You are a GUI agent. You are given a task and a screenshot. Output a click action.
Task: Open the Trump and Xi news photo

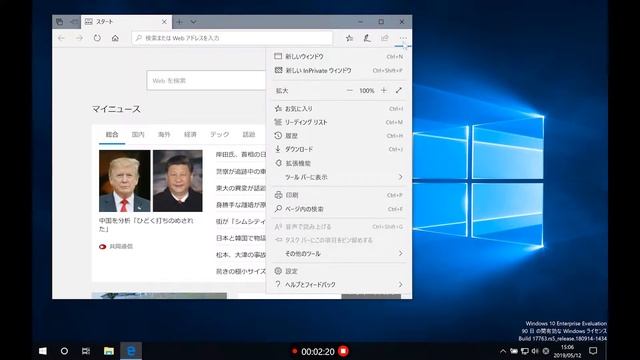click(151, 181)
